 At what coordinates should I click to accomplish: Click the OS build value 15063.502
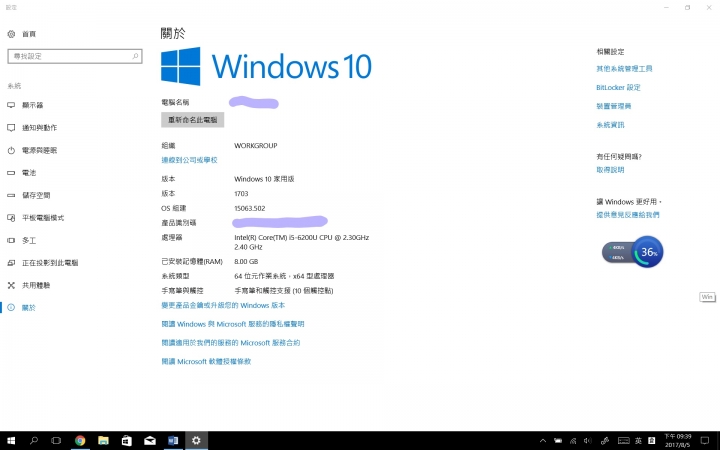click(x=250, y=208)
